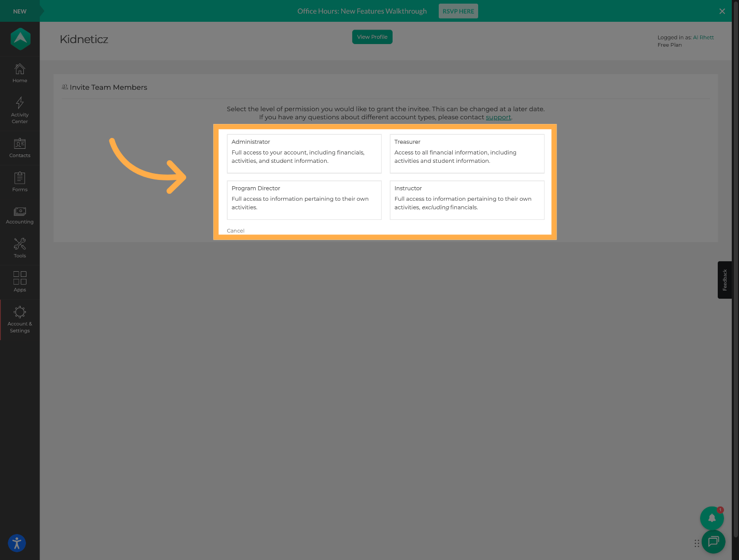Open the Al Rhett user link

pos(703,37)
